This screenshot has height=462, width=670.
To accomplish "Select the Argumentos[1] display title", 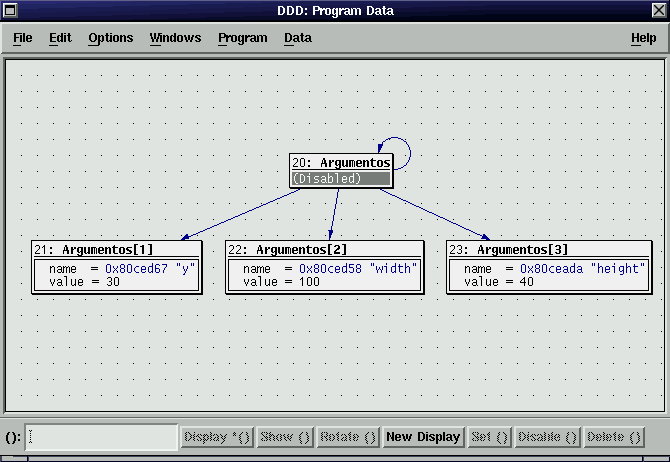I will coord(107,249).
